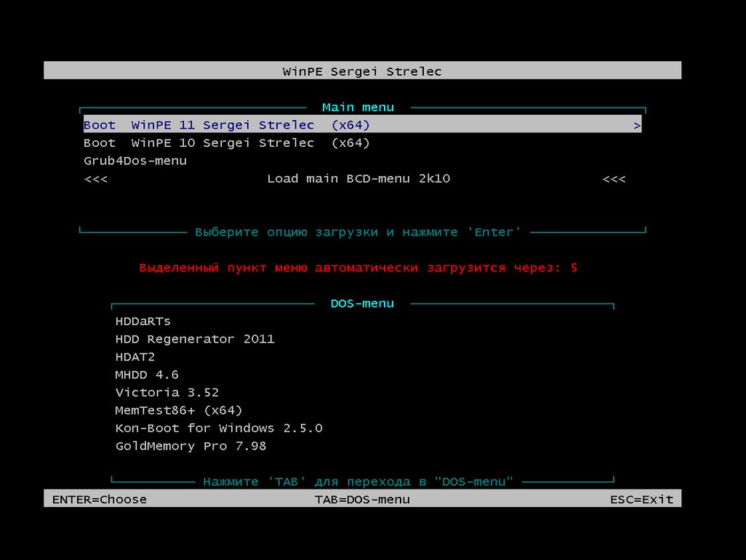Screen dimensions: 746x560
Task: Launch HDDaRTs from DOS-menu
Action: click(x=143, y=321)
